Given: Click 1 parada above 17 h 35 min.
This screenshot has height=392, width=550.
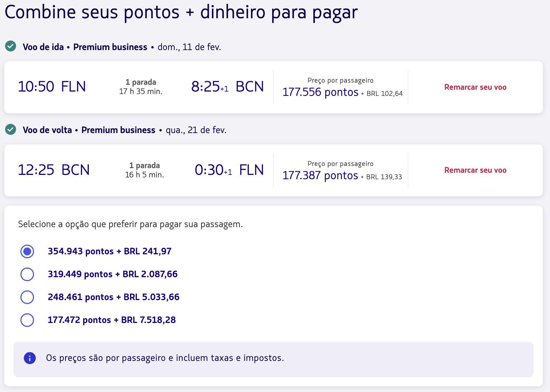Looking at the screenshot, I should (141, 82).
